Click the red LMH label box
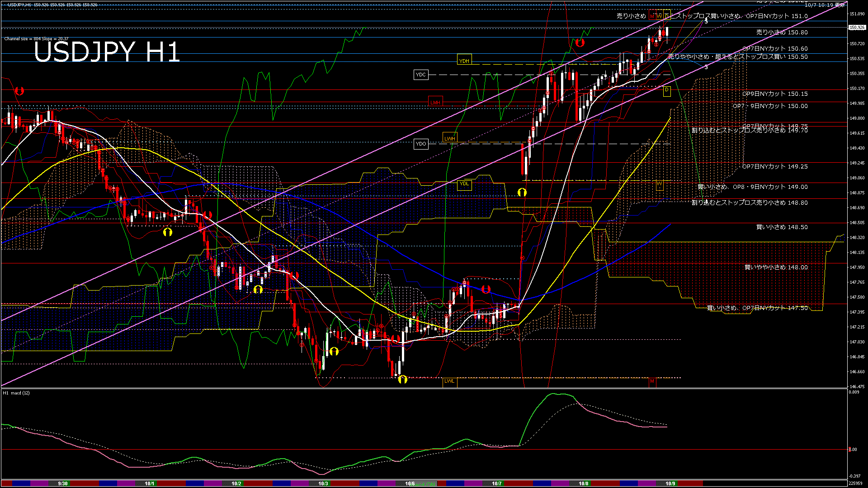The image size is (868, 488). click(x=435, y=103)
